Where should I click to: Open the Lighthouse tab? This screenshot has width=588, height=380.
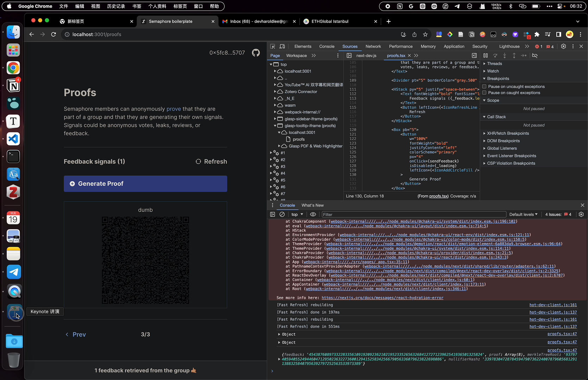coord(509,46)
